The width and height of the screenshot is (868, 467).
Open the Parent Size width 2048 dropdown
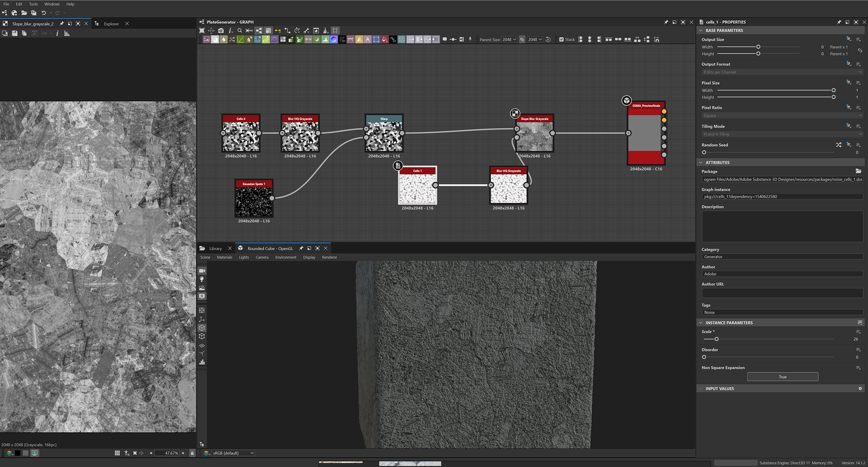tap(509, 39)
